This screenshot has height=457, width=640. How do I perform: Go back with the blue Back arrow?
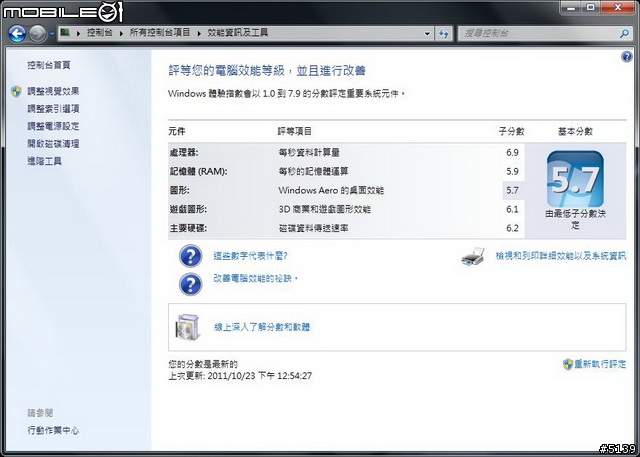(17, 34)
